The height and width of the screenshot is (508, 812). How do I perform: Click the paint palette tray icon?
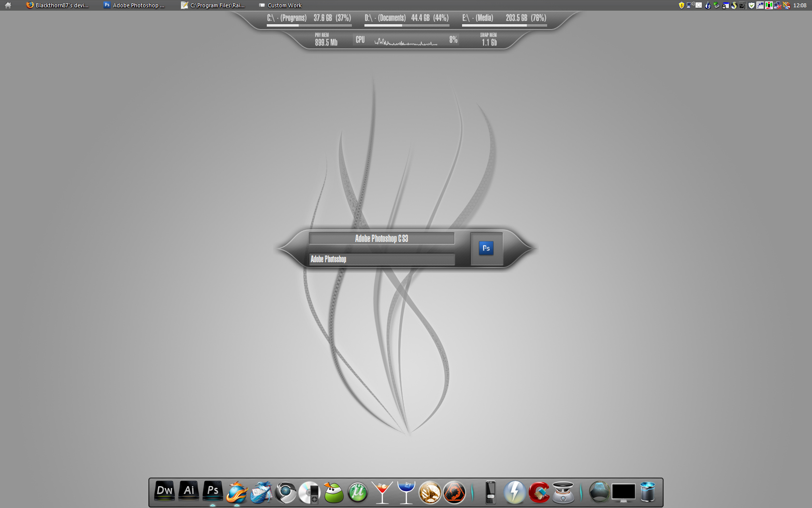pyautogui.click(x=786, y=5)
